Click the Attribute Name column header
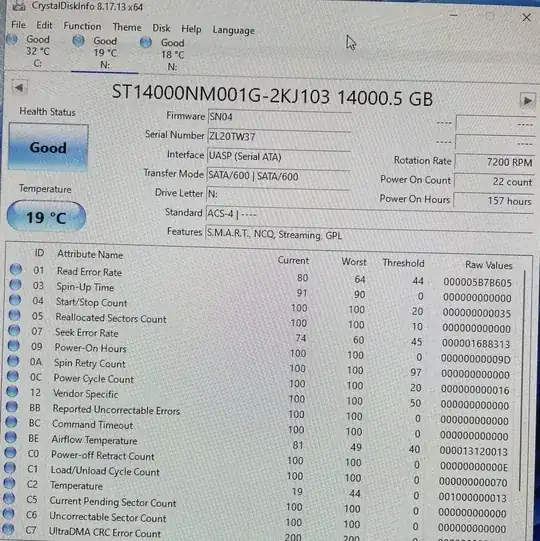The width and height of the screenshot is (540, 541). click(x=90, y=254)
